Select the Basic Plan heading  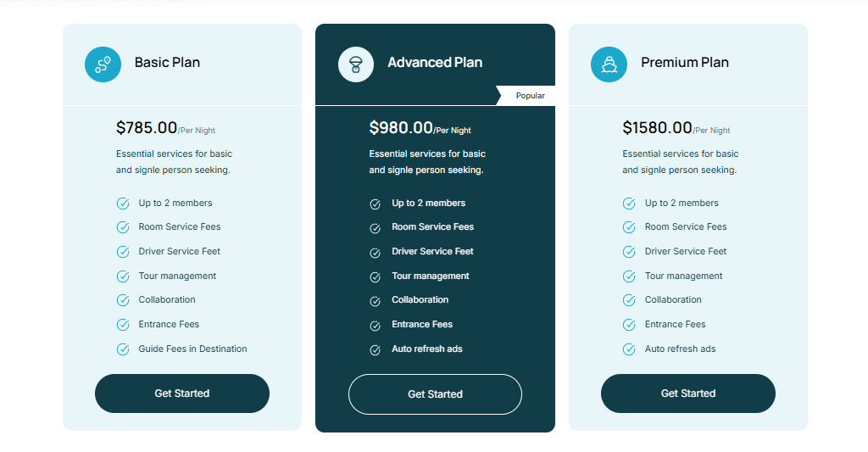coord(167,63)
